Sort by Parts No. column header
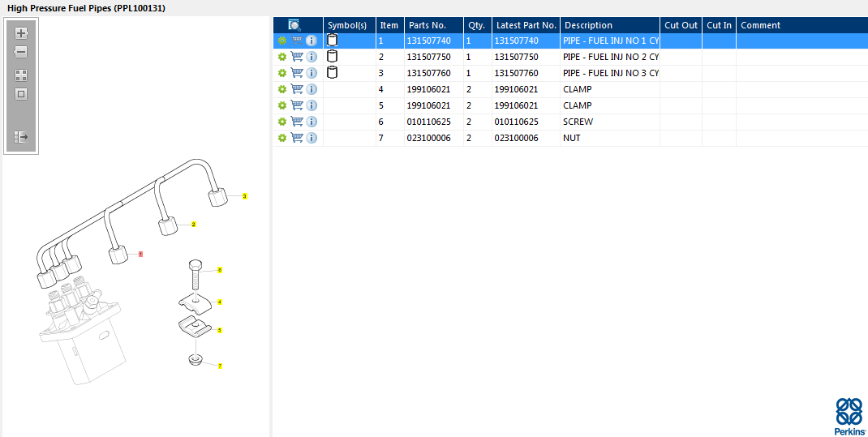This screenshot has width=868, height=437. (x=428, y=25)
